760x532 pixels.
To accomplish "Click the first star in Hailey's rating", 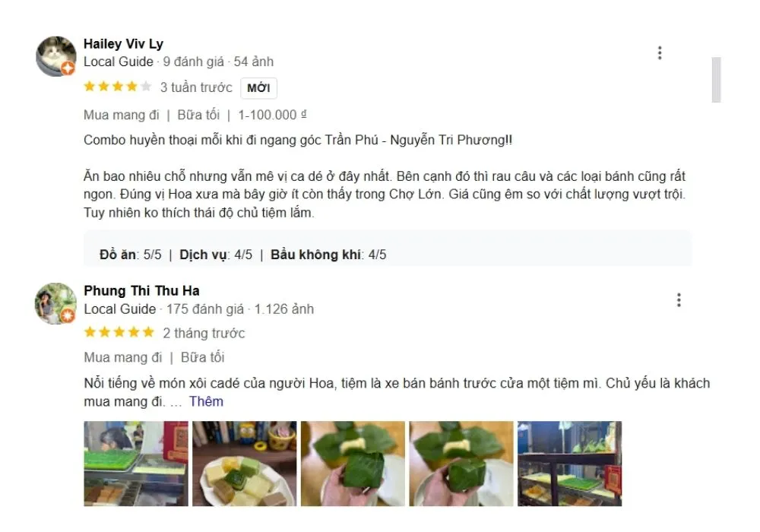I will [x=90, y=87].
